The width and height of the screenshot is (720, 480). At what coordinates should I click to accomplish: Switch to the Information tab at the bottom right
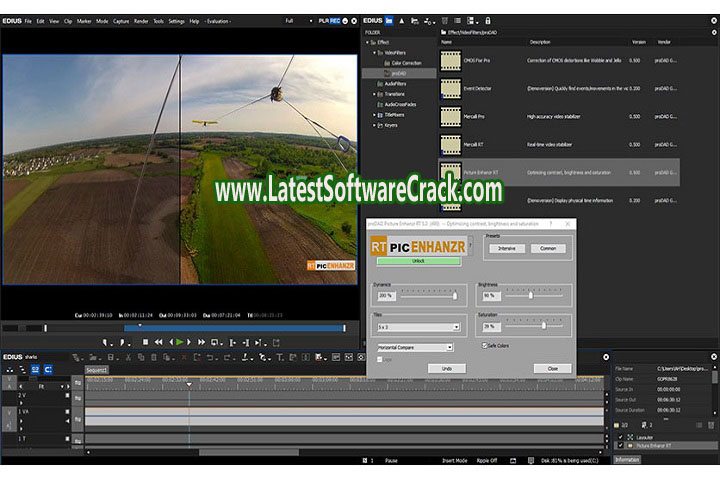point(627,459)
